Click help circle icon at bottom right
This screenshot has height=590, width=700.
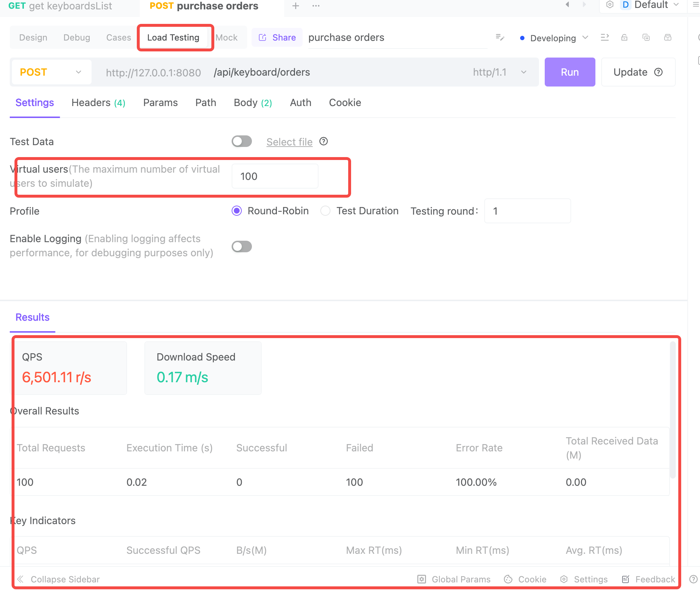[693, 579]
